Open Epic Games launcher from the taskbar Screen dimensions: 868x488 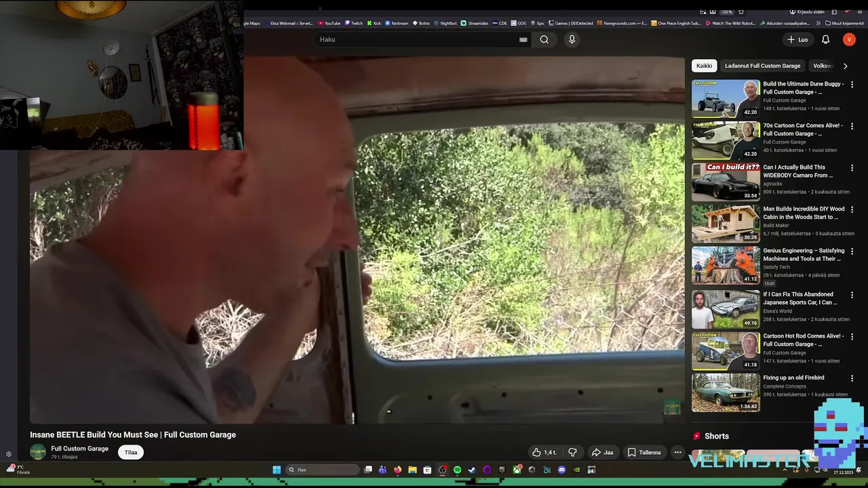[502, 470]
